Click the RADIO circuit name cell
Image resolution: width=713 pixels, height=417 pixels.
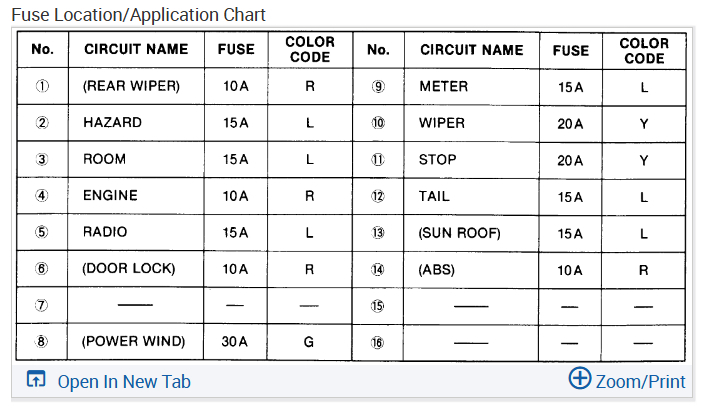[x=106, y=232]
